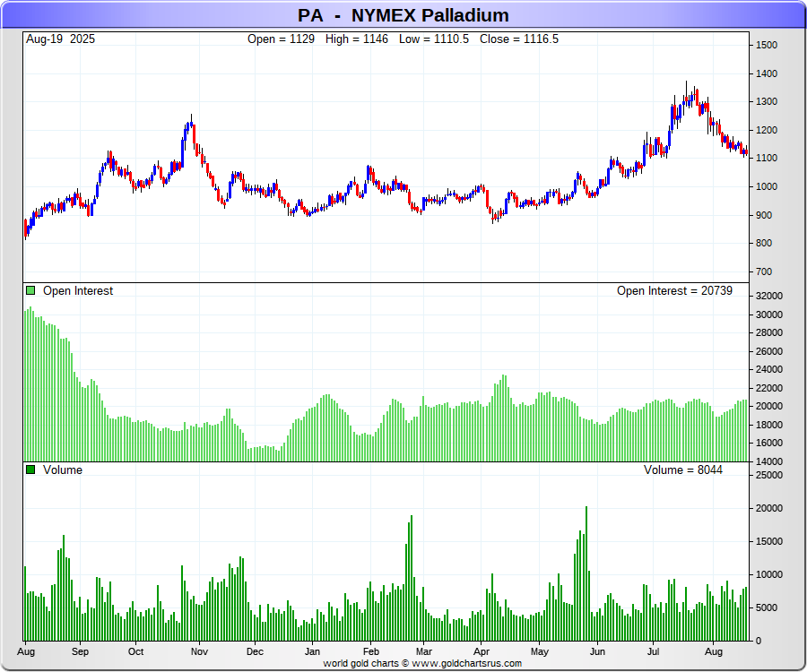807x672 pixels.
Task: Click the 16000 open interest axis label
Action: [769, 443]
